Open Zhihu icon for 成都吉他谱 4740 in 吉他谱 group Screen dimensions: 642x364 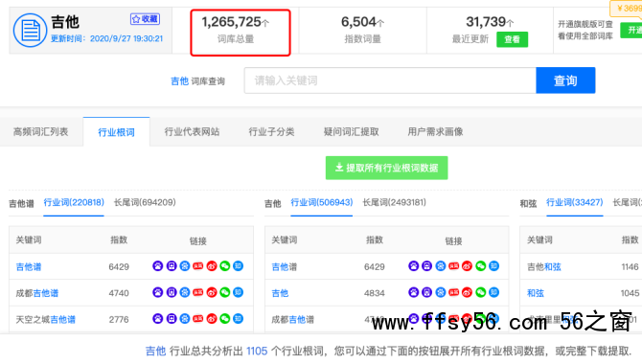(x=239, y=292)
